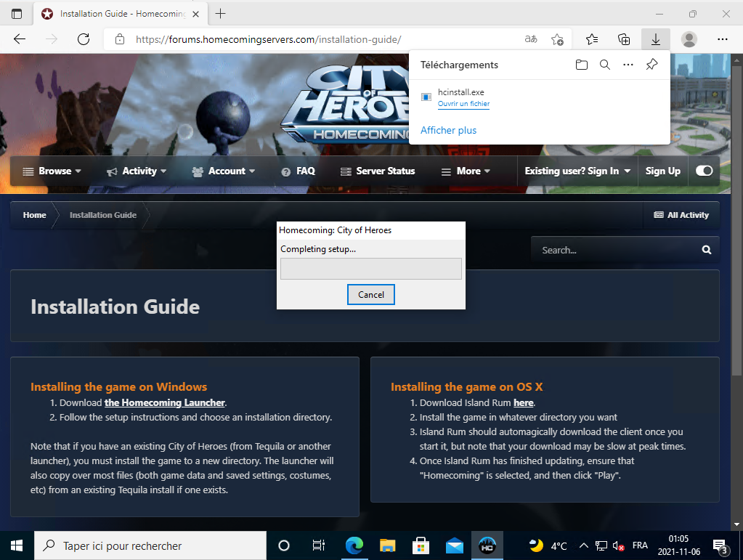This screenshot has height=560, width=743.
Task: Select Installation Guide breadcrumb
Action: click(x=103, y=215)
